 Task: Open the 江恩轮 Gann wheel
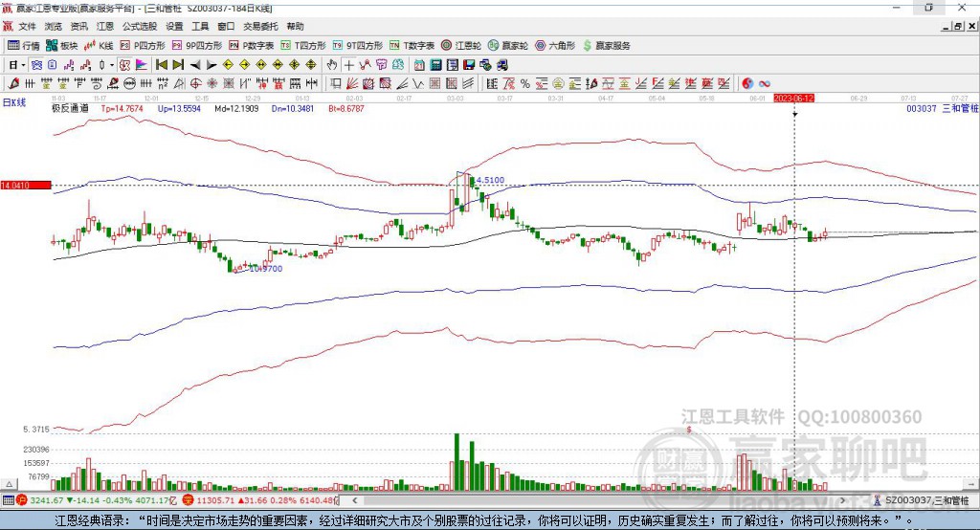point(461,46)
